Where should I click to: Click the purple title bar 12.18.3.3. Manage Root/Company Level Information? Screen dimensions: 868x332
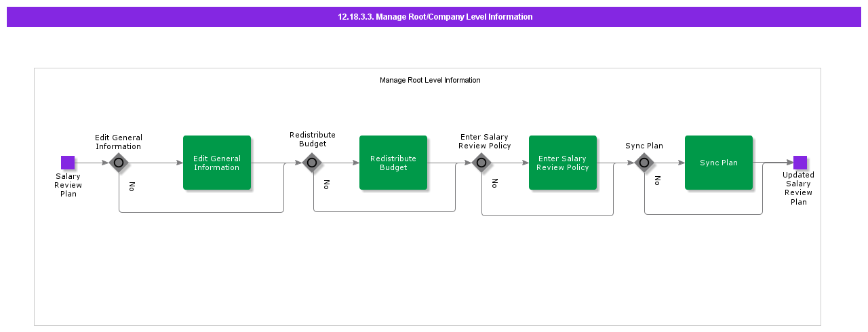[434, 17]
